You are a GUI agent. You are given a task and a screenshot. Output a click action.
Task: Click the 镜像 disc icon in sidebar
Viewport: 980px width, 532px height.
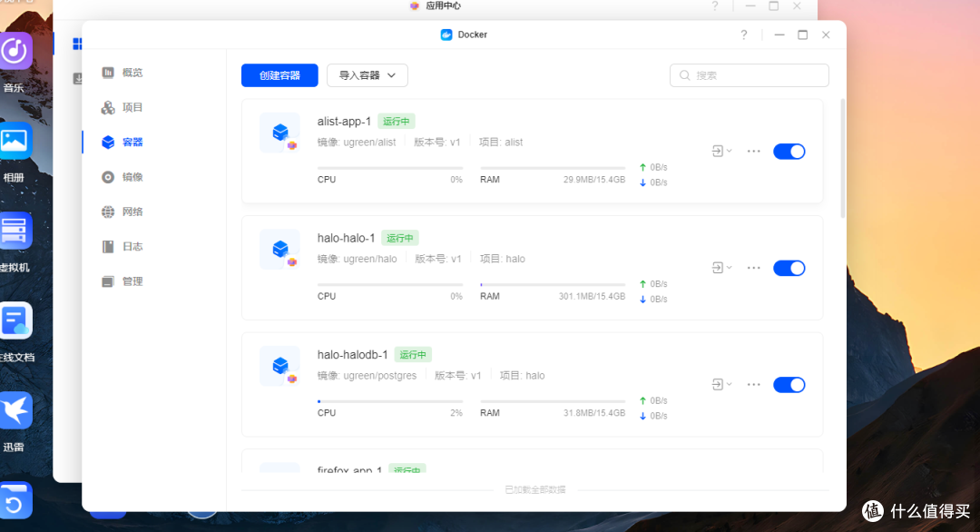(x=108, y=177)
